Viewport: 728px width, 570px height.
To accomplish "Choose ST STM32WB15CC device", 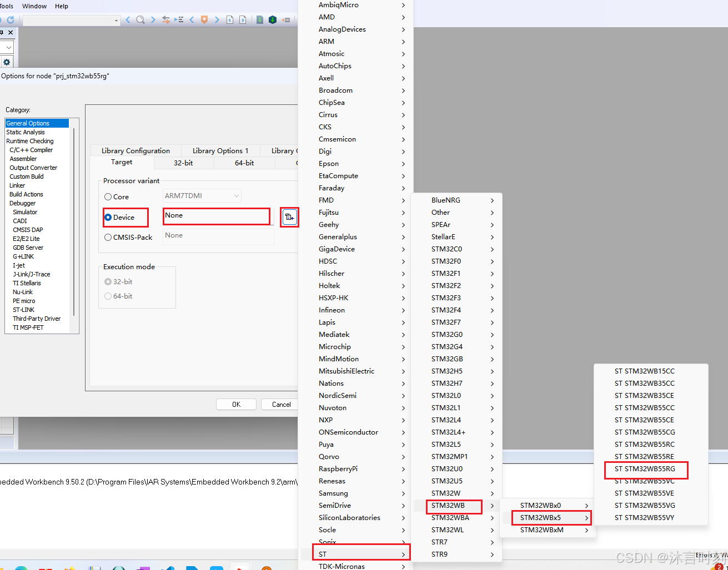I will [645, 371].
